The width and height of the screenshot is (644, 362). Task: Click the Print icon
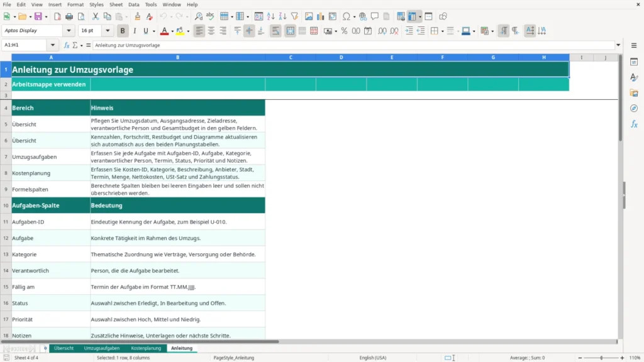[69, 16]
